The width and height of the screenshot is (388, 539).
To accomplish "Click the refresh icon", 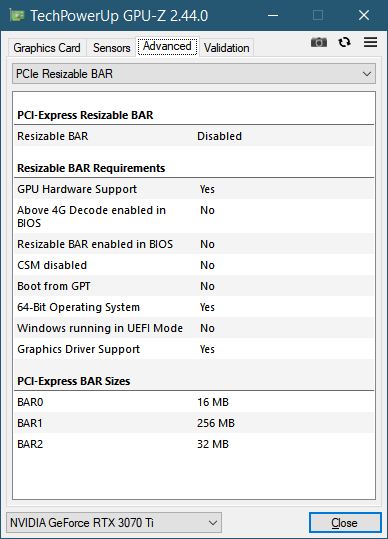I will [344, 42].
